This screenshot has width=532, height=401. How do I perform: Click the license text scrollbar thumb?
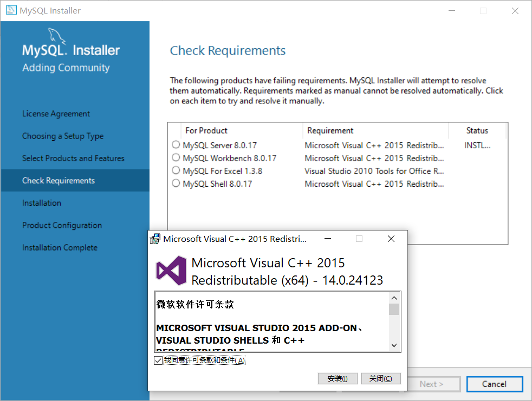coord(394,310)
